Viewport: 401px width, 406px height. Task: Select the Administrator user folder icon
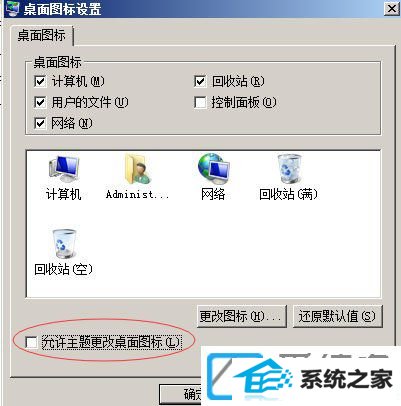pyautogui.click(x=137, y=169)
